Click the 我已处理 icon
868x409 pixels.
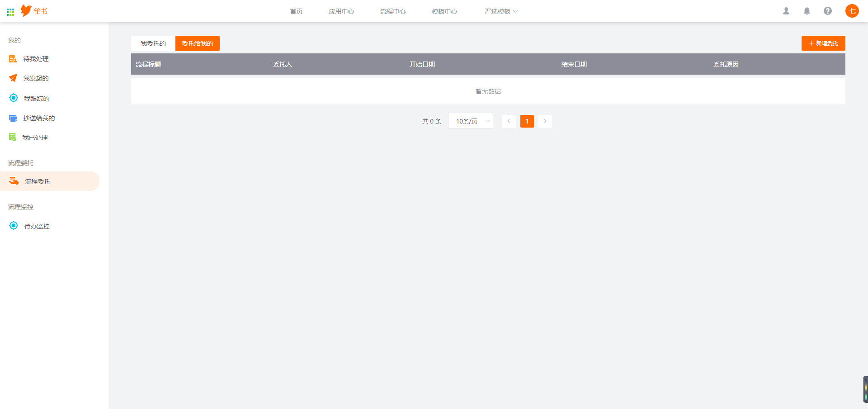coord(13,137)
